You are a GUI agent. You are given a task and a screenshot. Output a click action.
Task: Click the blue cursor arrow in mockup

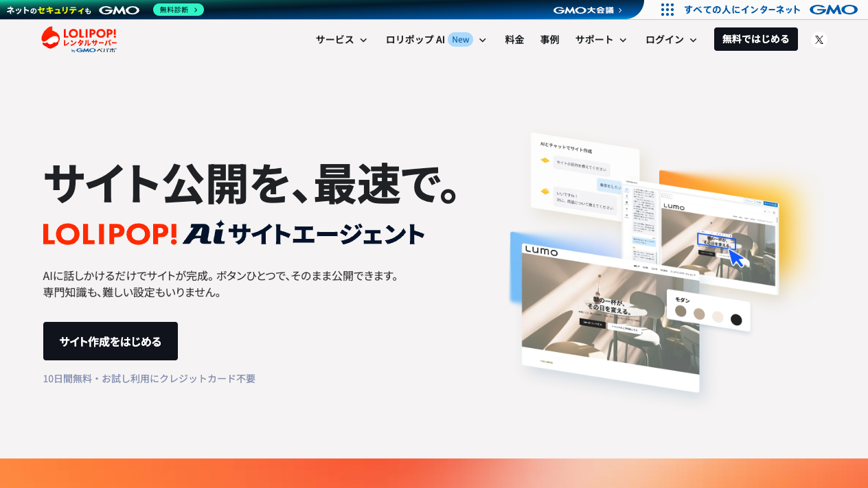[x=736, y=257]
